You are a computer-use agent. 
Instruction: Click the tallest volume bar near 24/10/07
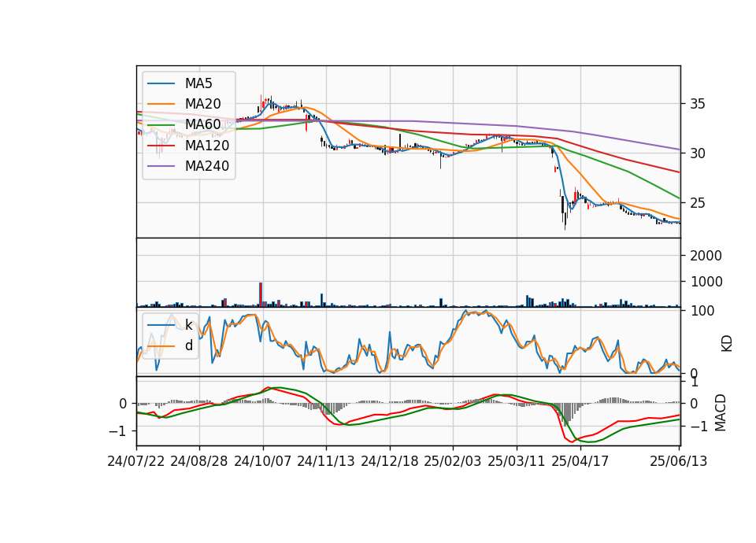[x=261, y=294]
